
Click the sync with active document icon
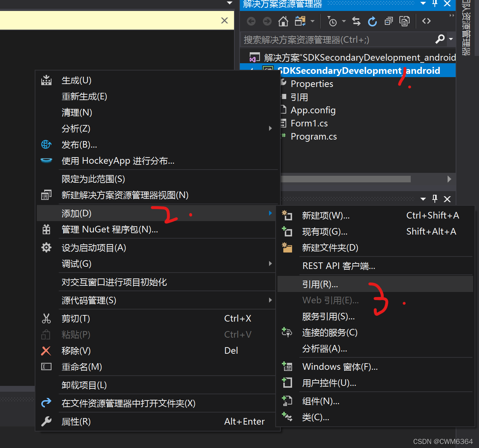(x=356, y=22)
